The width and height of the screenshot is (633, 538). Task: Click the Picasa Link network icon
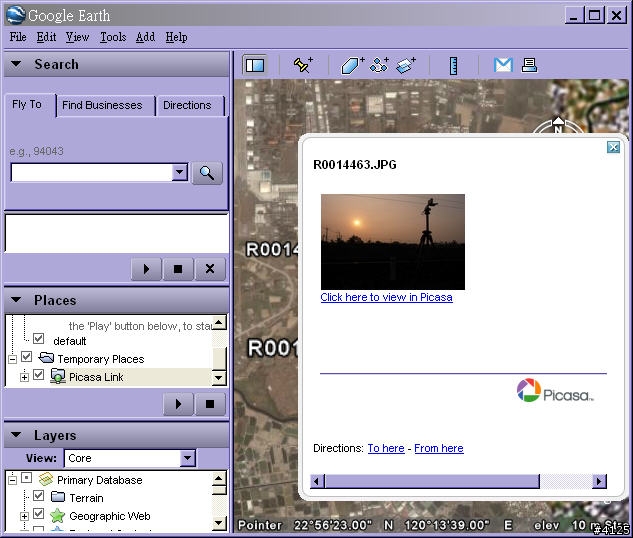[58, 376]
